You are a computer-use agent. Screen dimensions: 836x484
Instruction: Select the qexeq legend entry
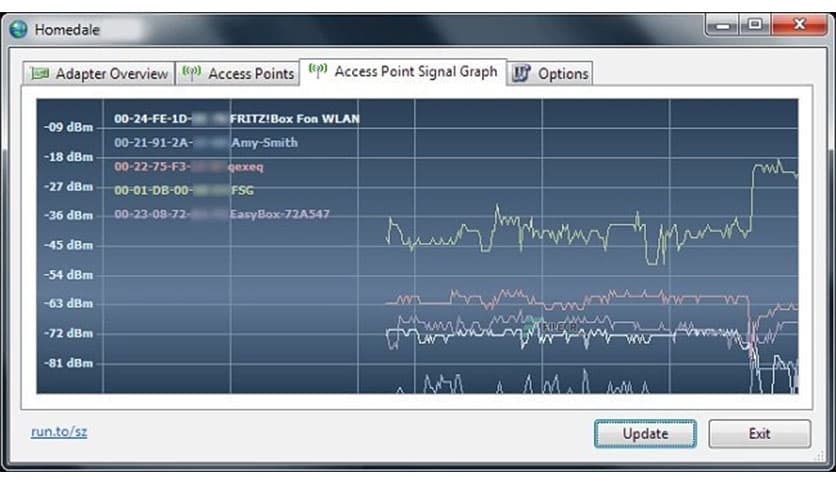pos(189,166)
